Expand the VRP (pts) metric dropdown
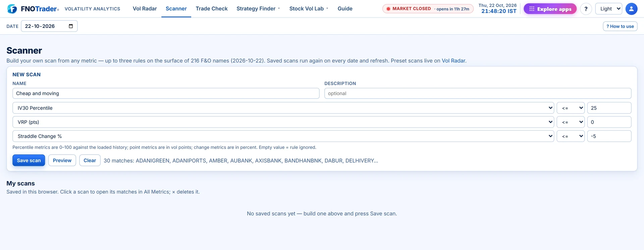The image size is (644, 250). coord(283,122)
